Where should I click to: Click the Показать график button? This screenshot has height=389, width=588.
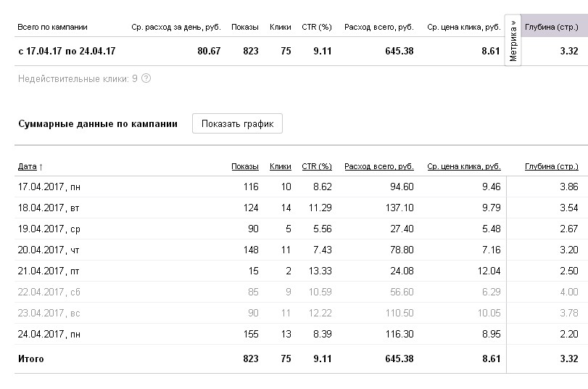coord(237,123)
